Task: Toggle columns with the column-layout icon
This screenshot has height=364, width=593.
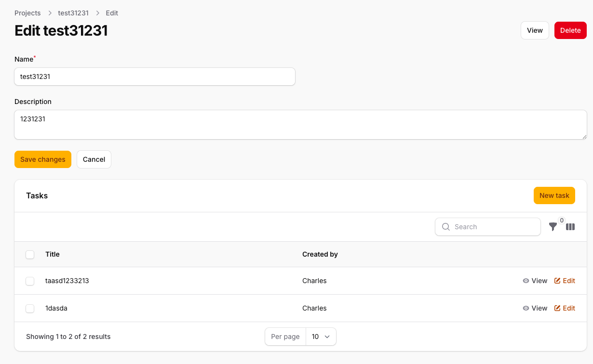Action: click(570, 227)
